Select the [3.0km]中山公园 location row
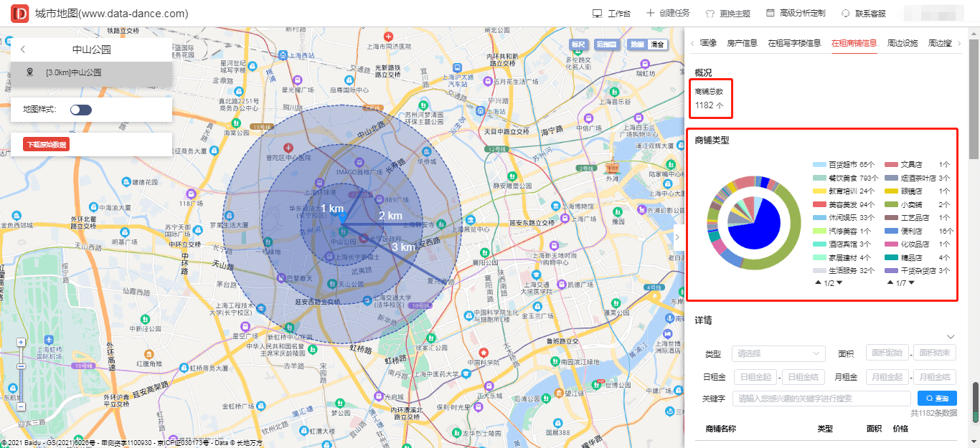The height and width of the screenshot is (448, 980). point(91,73)
